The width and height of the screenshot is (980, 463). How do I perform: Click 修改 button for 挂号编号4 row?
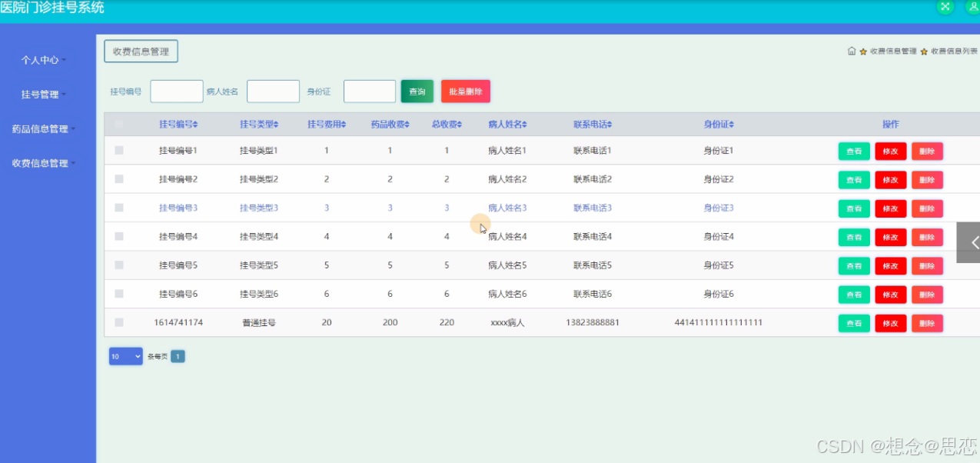(x=891, y=237)
